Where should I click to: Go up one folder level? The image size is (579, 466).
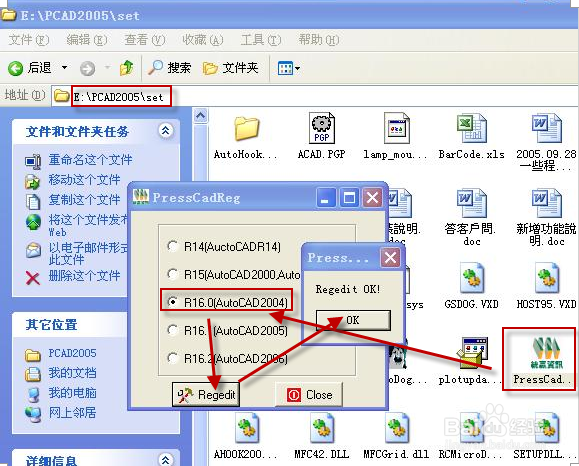[127, 68]
